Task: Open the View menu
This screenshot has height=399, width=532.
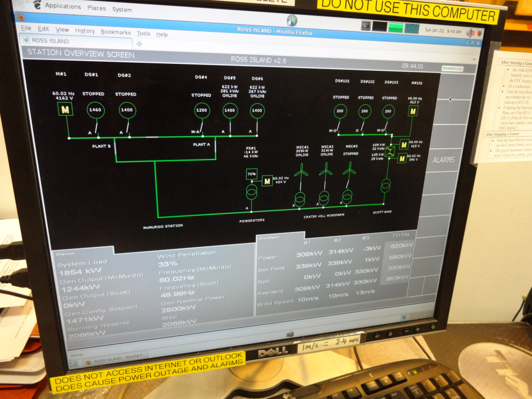Action: tap(62, 30)
